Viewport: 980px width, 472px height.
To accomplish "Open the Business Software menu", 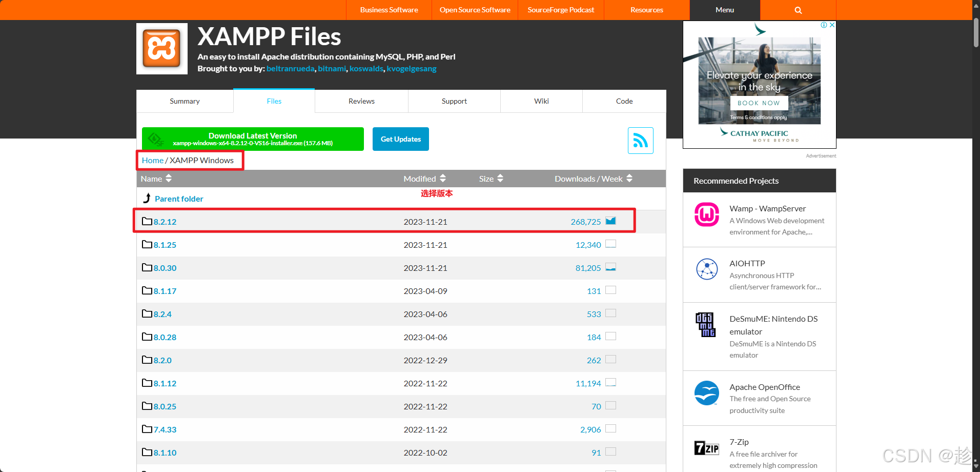I will tap(389, 10).
